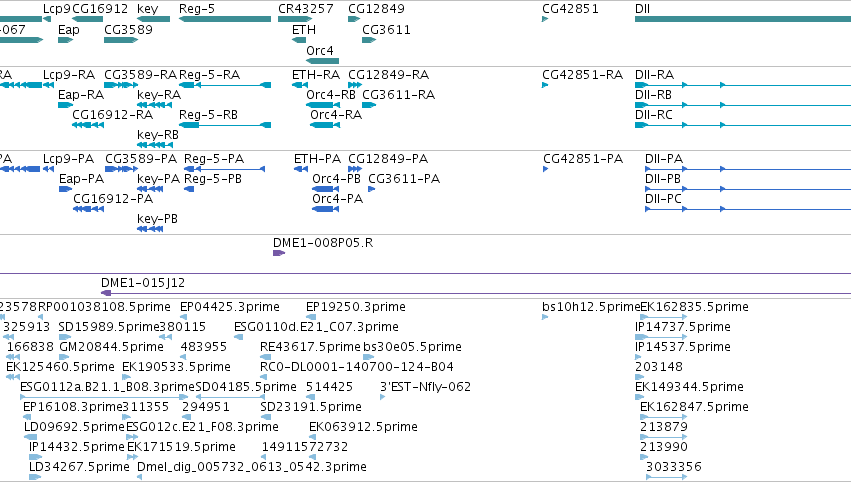This screenshot has height=482, width=851.
Task: Click the purple DME1-008P05.R feature arrow
Action: pyautogui.click(x=279, y=253)
